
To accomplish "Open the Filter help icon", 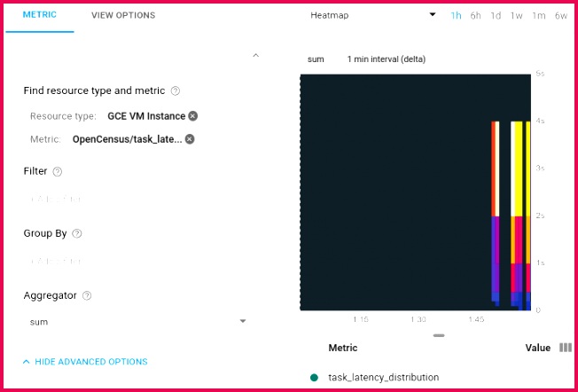I will point(58,172).
